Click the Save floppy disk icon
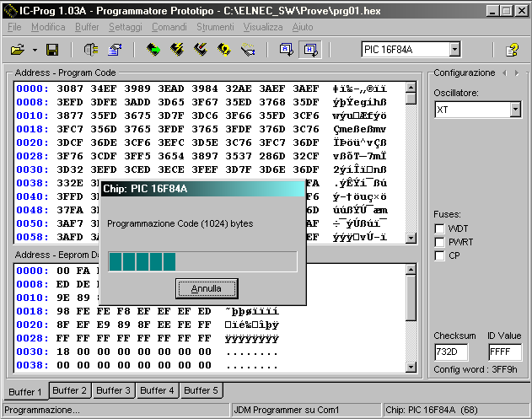This screenshot has height=419, width=532. [x=52, y=50]
